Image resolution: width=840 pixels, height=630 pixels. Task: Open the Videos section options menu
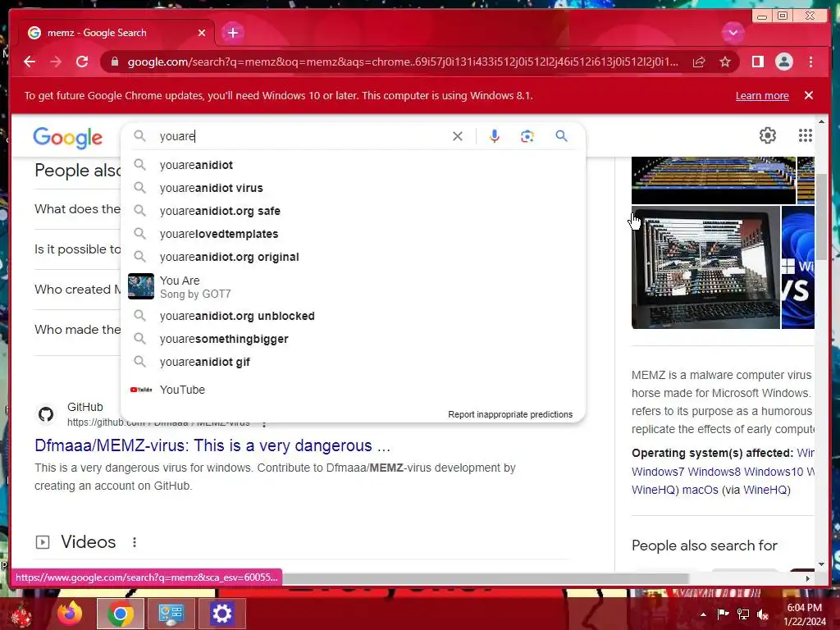point(135,542)
